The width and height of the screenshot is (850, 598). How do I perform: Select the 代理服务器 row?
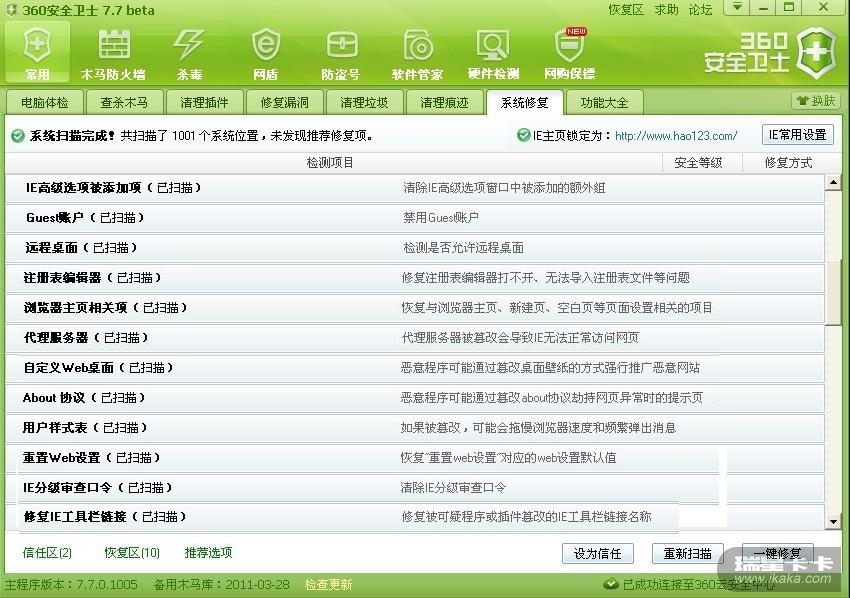[415, 338]
